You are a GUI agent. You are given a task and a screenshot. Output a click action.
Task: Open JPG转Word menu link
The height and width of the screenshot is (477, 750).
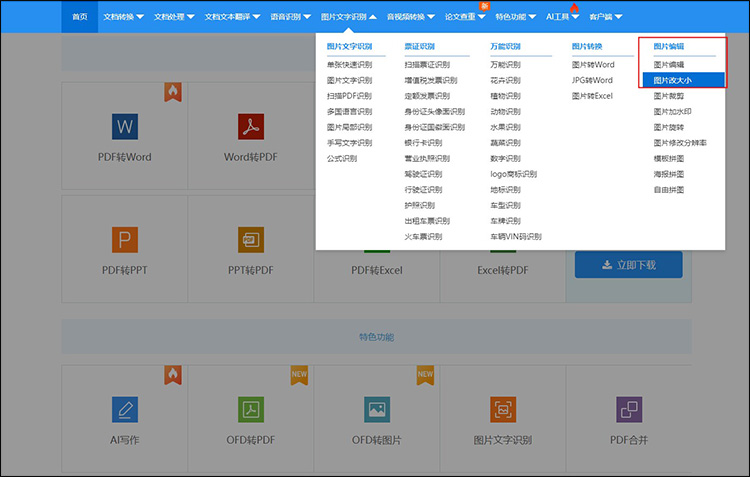coord(592,80)
